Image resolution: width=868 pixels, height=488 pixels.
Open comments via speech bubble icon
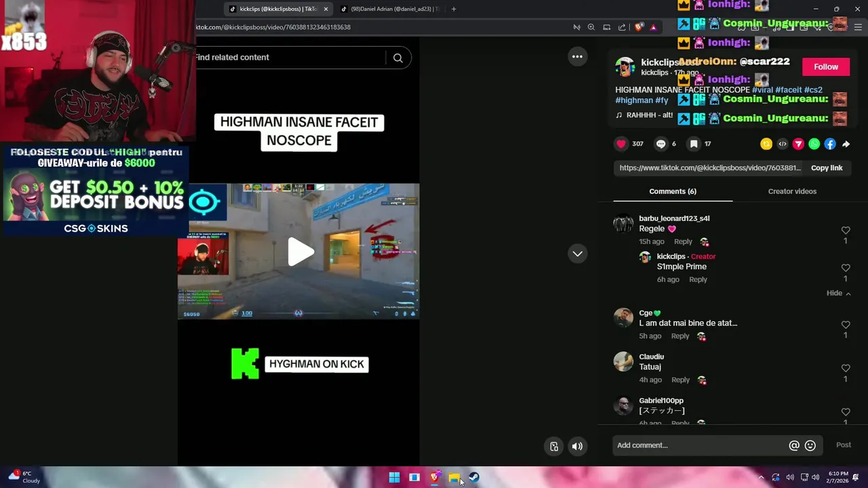pos(660,144)
